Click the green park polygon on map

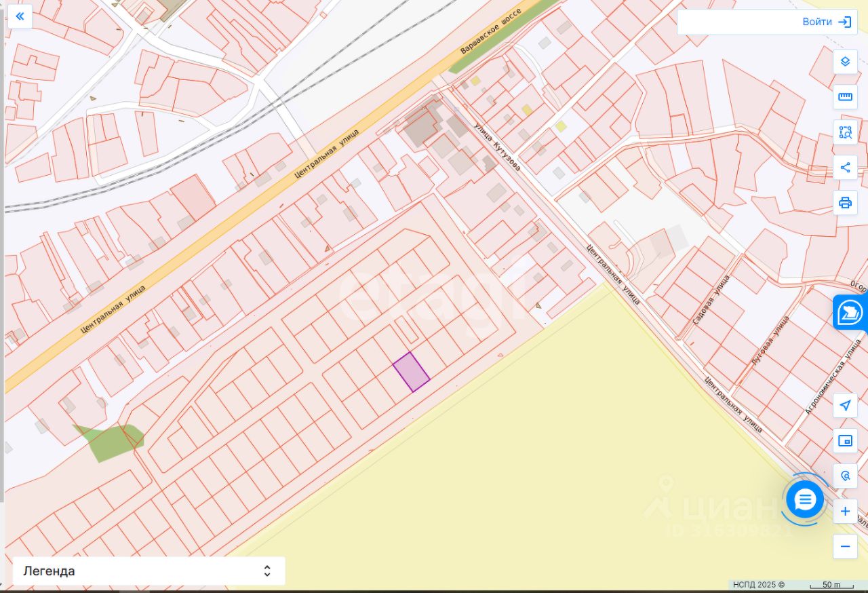pos(108,442)
